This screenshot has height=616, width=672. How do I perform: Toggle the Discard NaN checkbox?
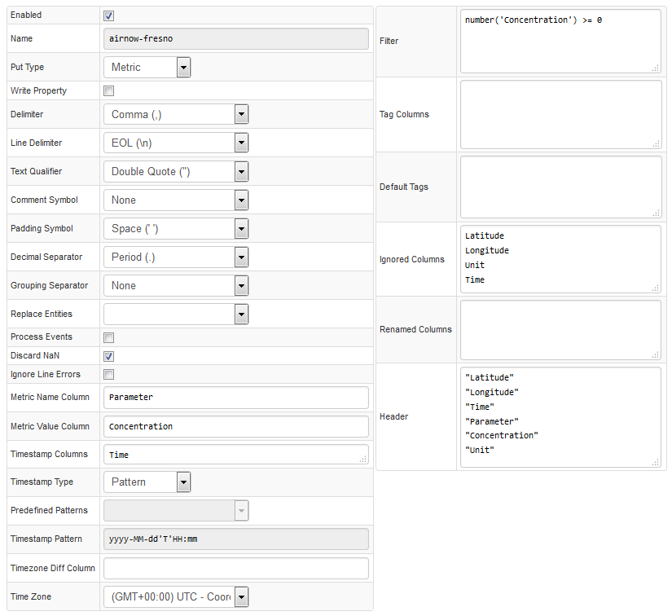click(x=109, y=356)
